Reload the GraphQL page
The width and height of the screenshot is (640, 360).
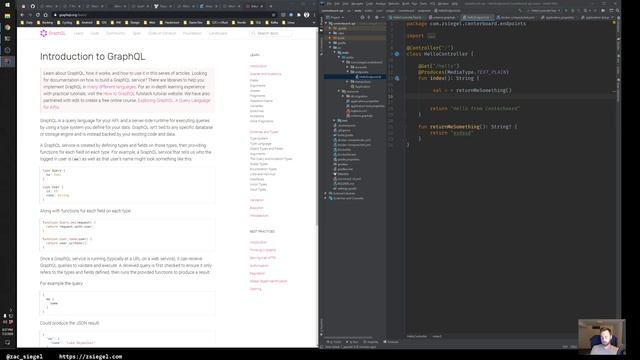click(38, 15)
